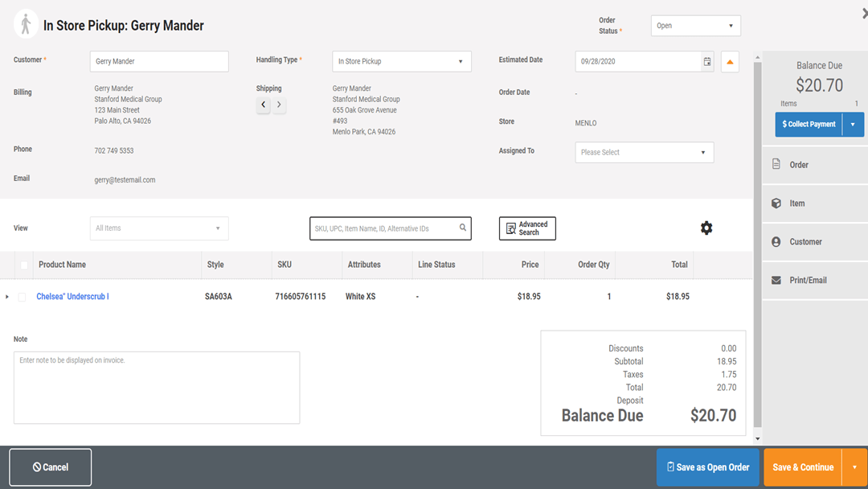The image size is (868, 489).
Task: Open the Order side panel
Action: [x=815, y=165]
